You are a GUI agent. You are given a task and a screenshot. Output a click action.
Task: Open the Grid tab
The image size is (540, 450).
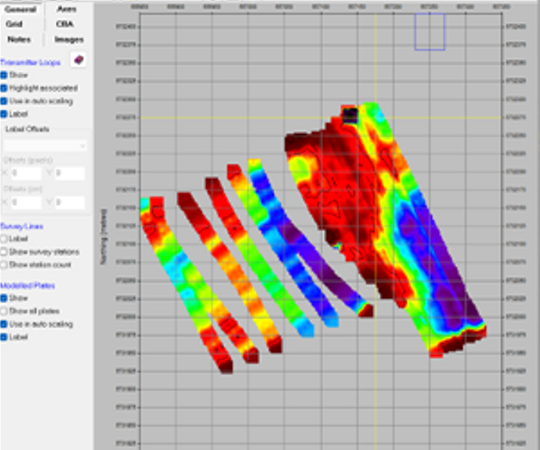(14, 24)
